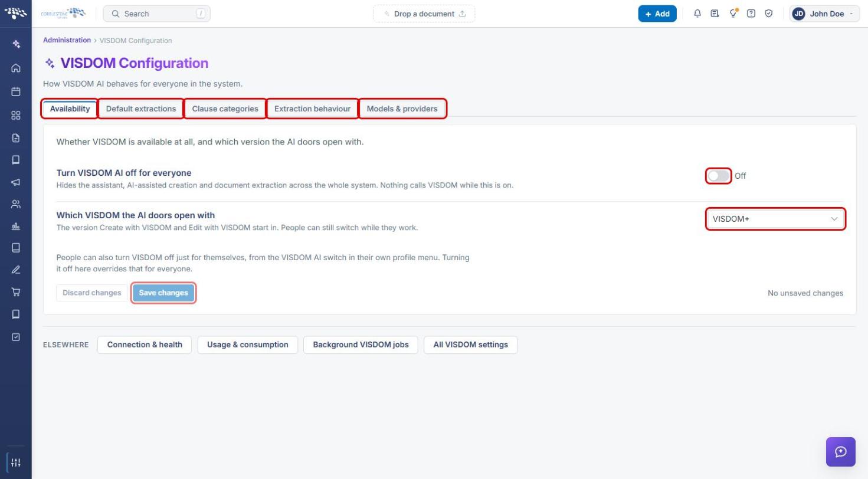The height and width of the screenshot is (479, 868).
Task: Open the John Doe profile menu
Action: click(824, 14)
